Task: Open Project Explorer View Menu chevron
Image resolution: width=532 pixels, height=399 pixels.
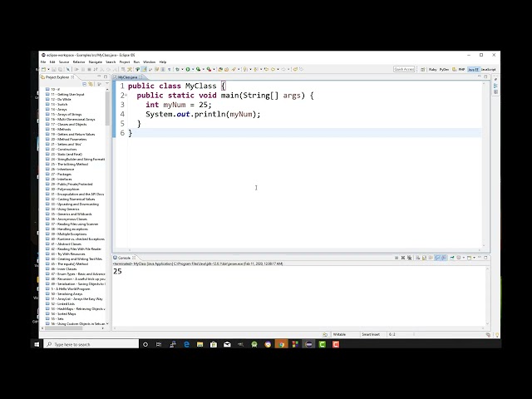Action: 107,84
